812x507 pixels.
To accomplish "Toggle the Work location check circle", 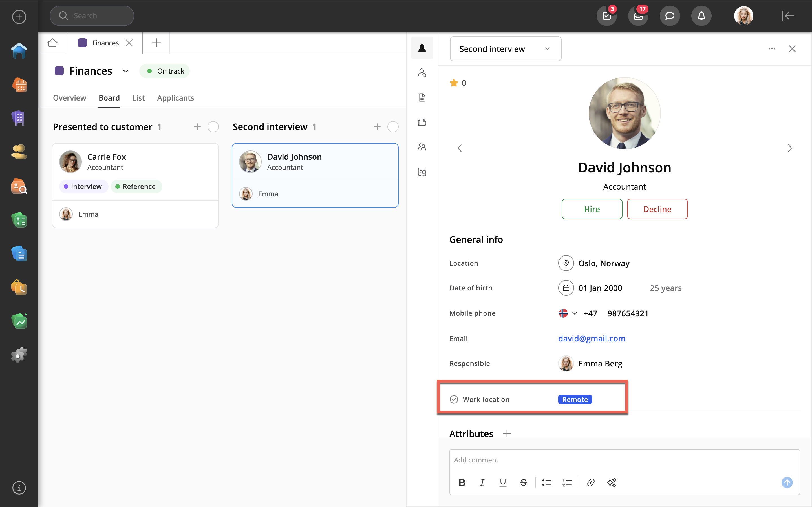I will click(454, 399).
